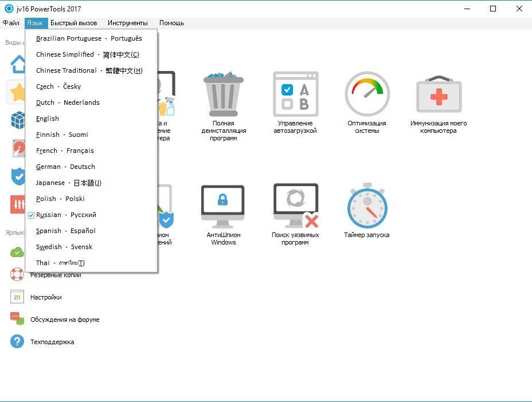Viewport: 532px width, 402px height.
Task: Minimize the jv16 PowerTools window
Action: 467,9
